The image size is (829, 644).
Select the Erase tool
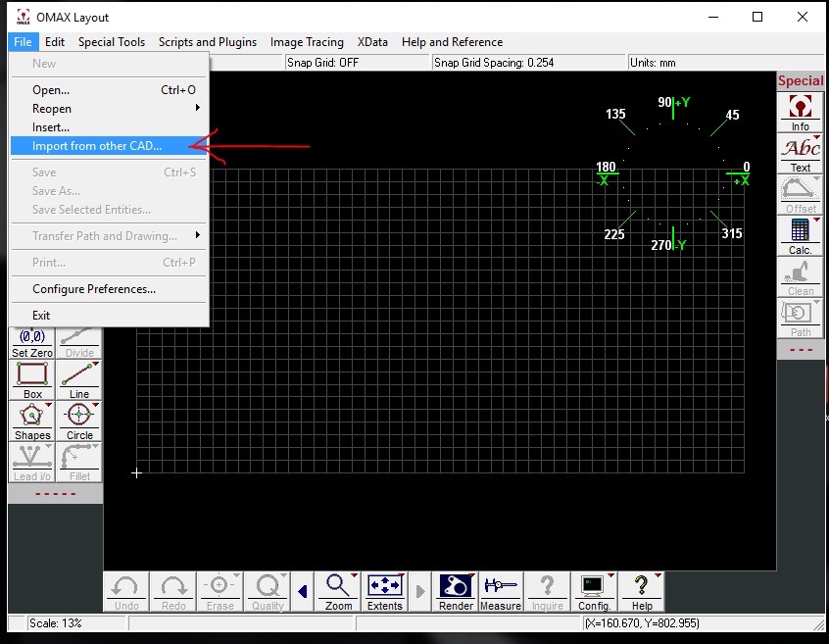pyautogui.click(x=219, y=592)
